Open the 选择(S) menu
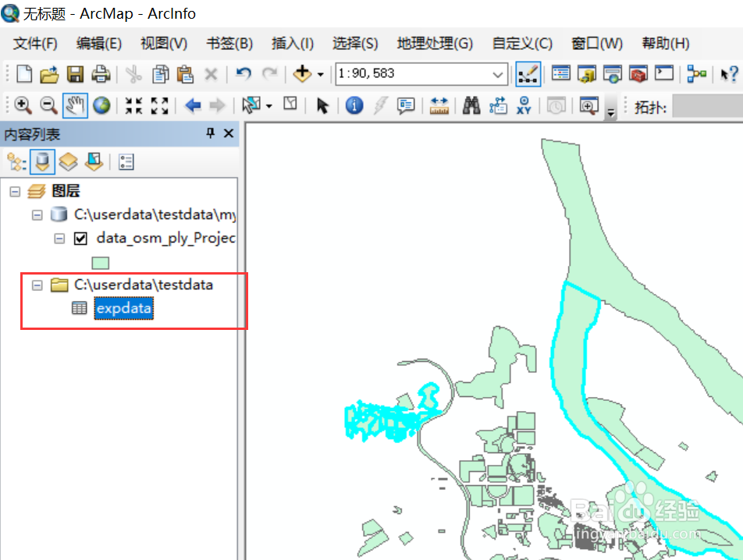 [355, 44]
